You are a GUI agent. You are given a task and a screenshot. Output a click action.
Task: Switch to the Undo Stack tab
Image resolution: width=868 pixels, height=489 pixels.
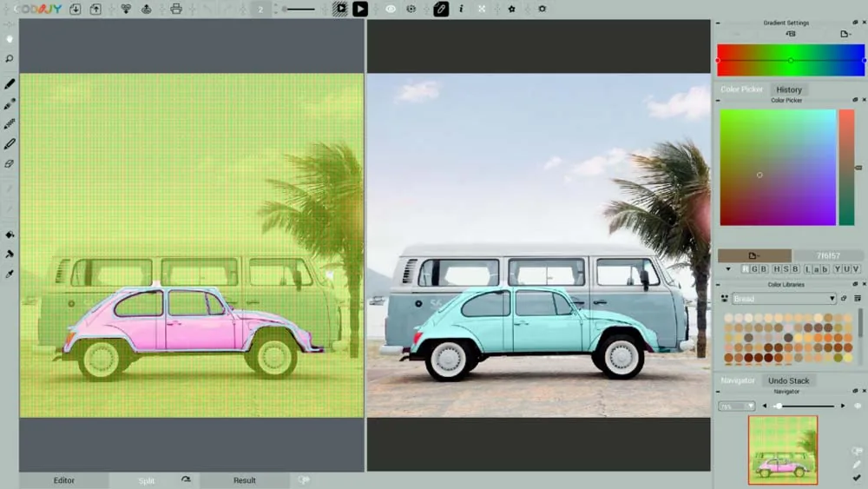pyautogui.click(x=788, y=380)
